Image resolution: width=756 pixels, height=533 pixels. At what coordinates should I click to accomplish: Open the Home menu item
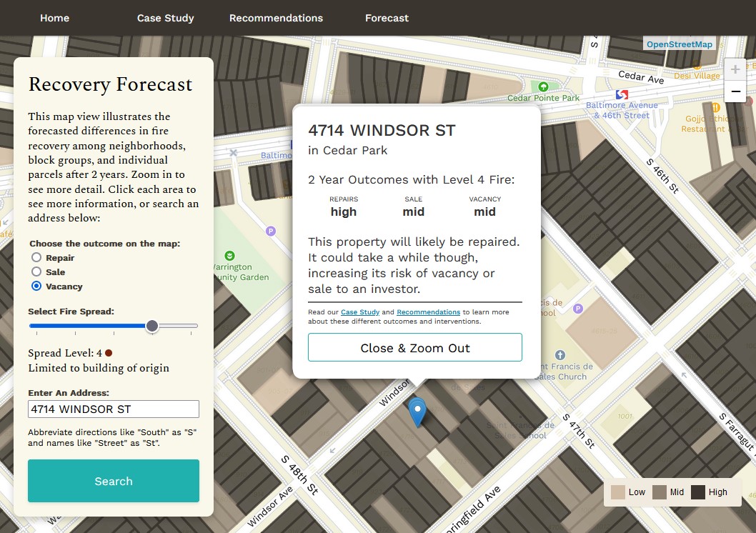click(x=54, y=18)
